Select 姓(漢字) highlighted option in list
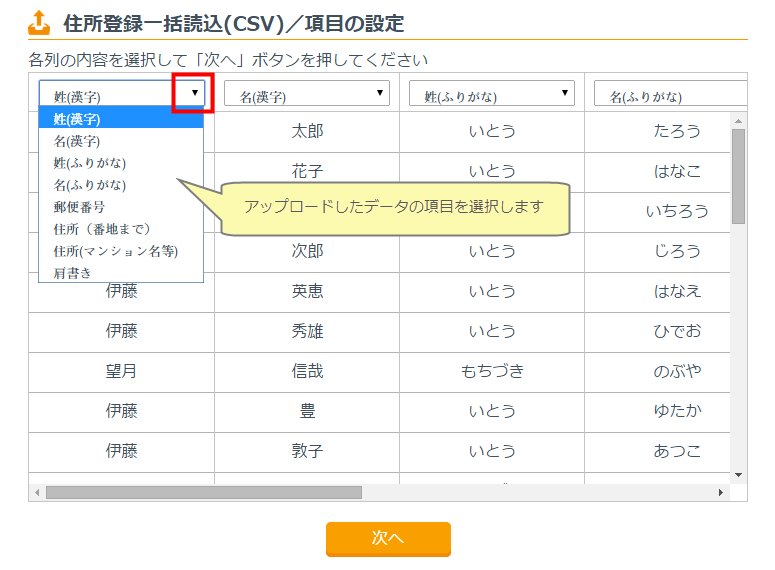This screenshot has width=775, height=570. tap(121, 119)
